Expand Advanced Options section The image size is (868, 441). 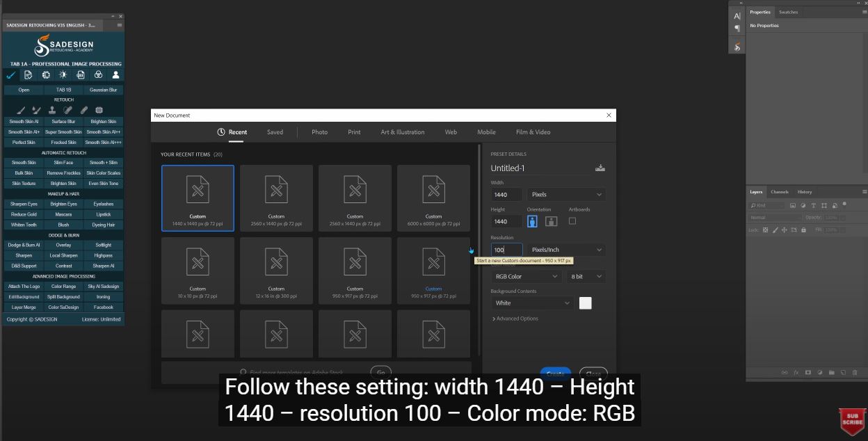point(515,319)
